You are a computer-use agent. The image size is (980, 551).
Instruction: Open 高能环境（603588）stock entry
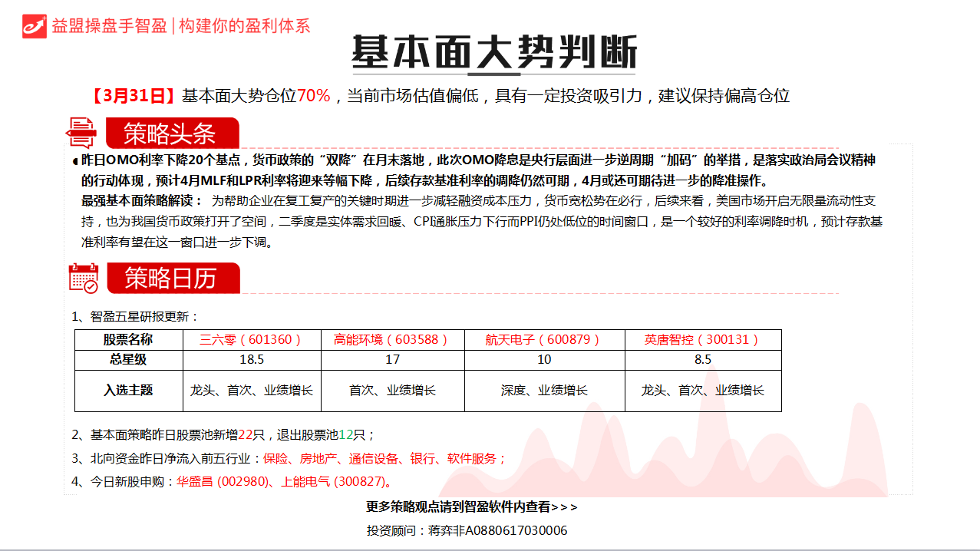(x=391, y=339)
